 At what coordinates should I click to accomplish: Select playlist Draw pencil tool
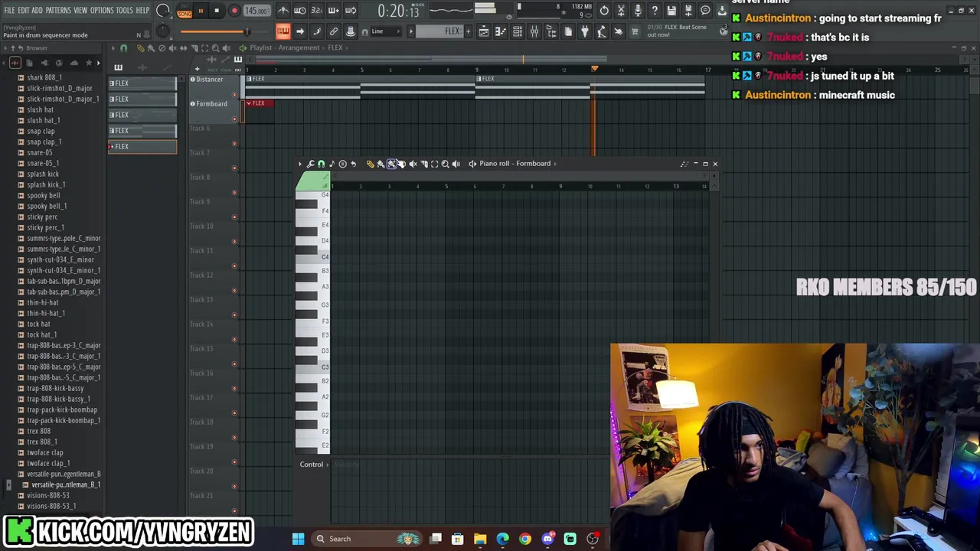140,48
